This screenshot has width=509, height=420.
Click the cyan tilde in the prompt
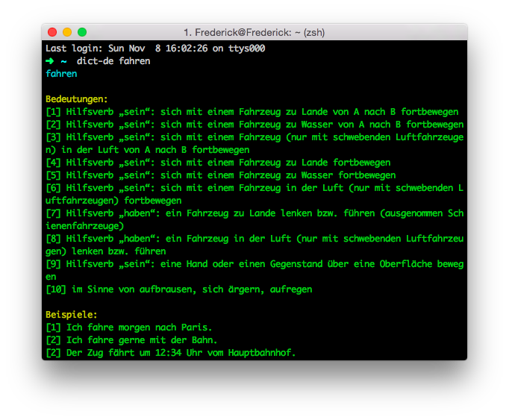point(63,61)
